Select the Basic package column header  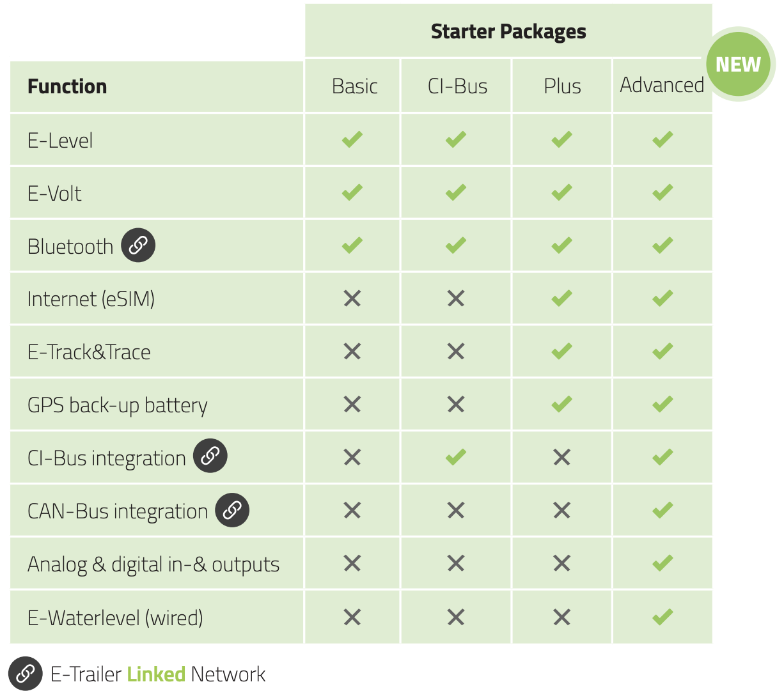[x=354, y=86]
